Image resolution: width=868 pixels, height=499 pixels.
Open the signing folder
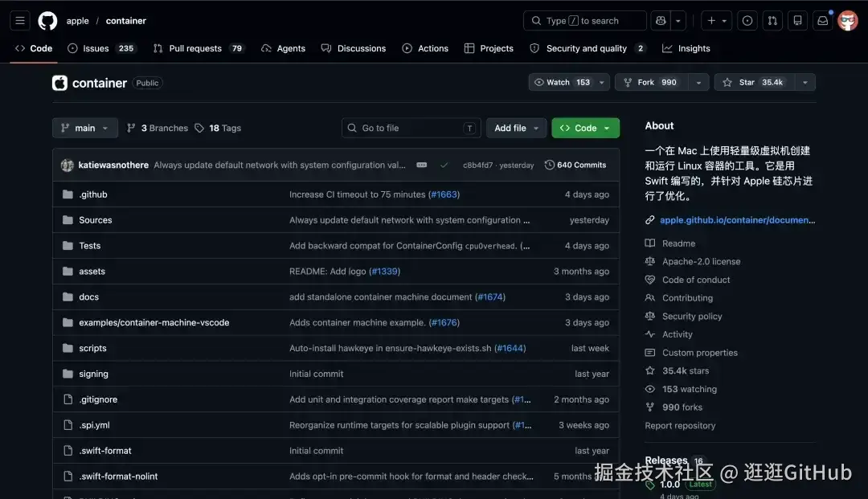click(x=93, y=374)
